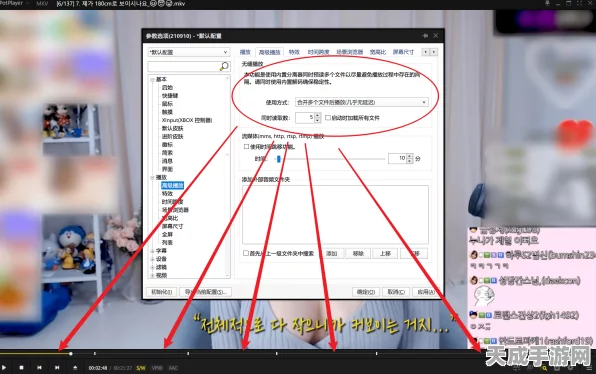The image size is (596, 374).
Task: Pin the preferences dialog with pin icon
Action: click(x=425, y=35)
